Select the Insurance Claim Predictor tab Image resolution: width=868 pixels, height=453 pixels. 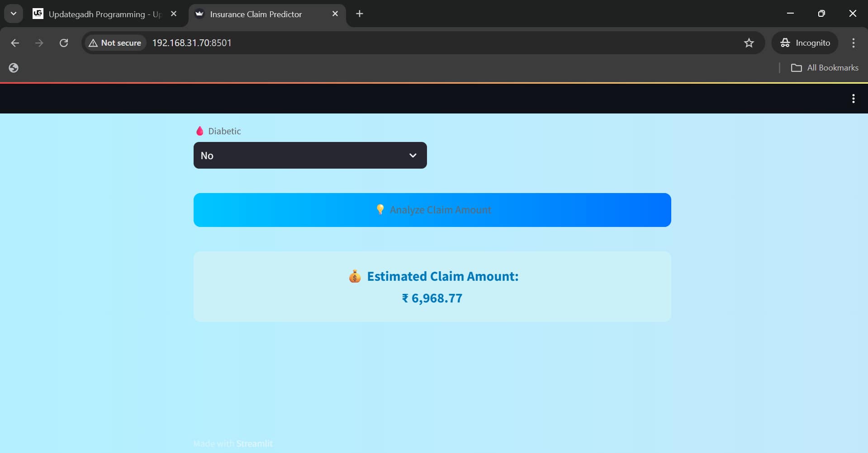[x=256, y=14]
